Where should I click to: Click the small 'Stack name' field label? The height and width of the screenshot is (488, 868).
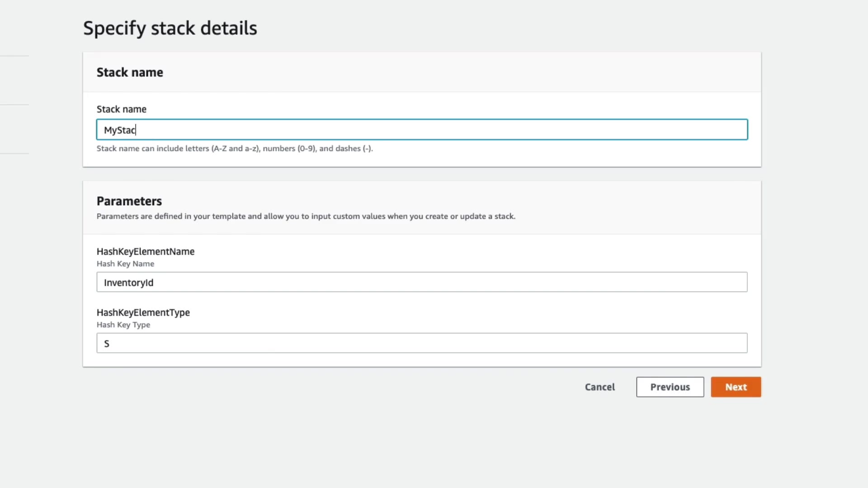tap(121, 109)
